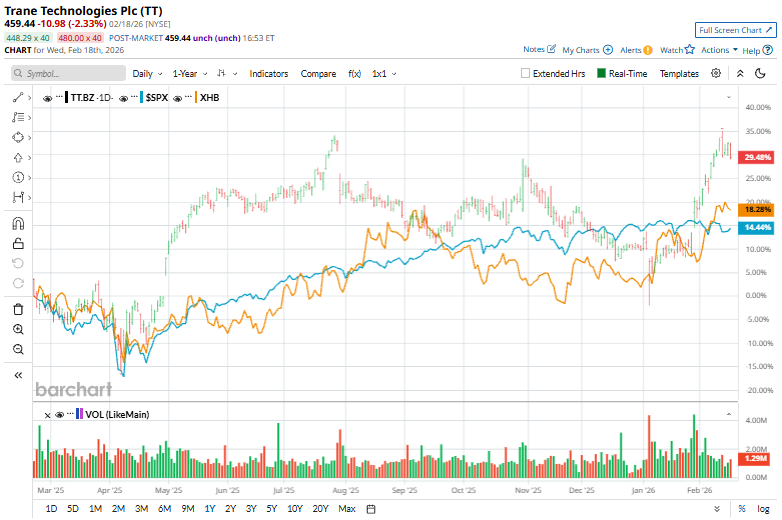Toggle magnet snap mode
Viewport: 782px width, 520px height.
18,223
